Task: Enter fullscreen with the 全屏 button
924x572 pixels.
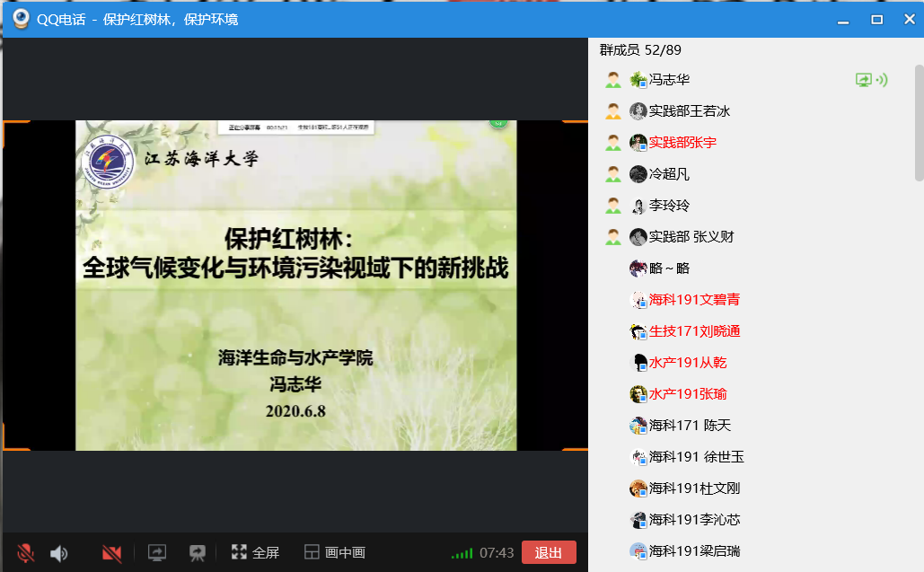Action: 255,553
